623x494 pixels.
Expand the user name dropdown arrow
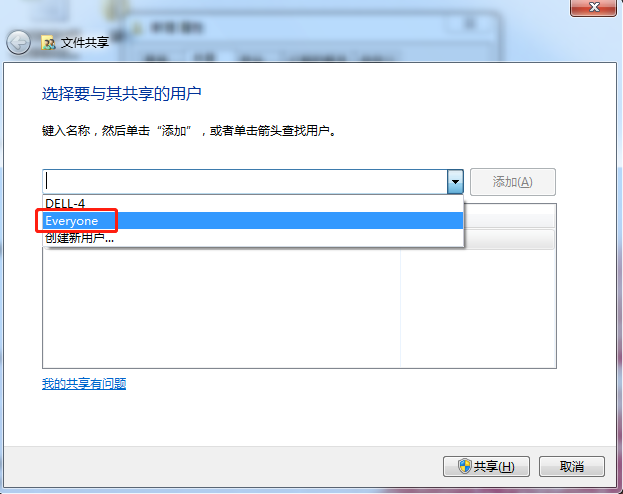455,182
